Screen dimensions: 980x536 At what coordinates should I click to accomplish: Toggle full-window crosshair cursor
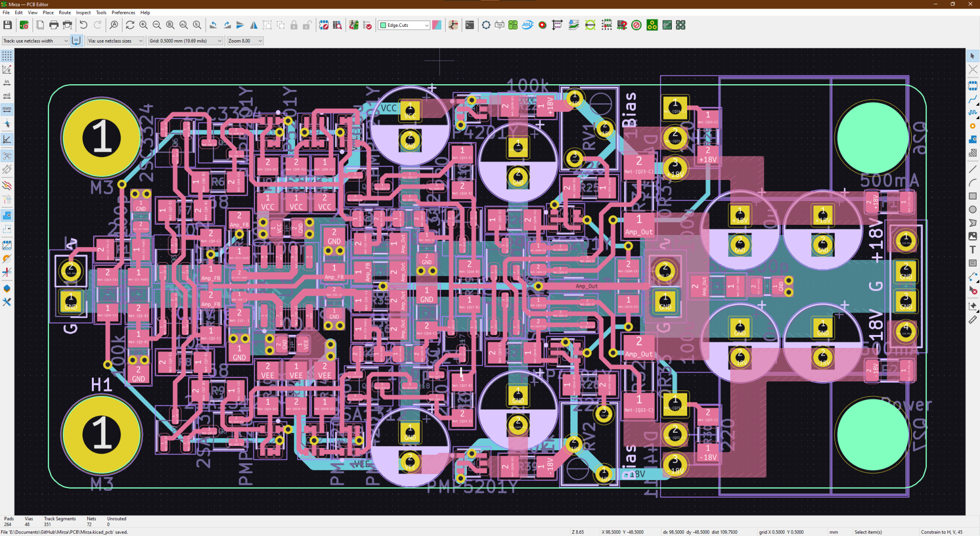(7, 124)
